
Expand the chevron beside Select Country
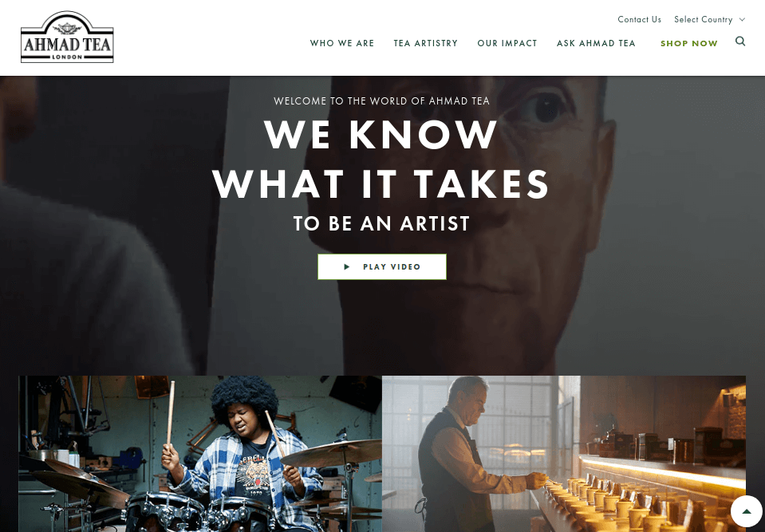(x=742, y=19)
